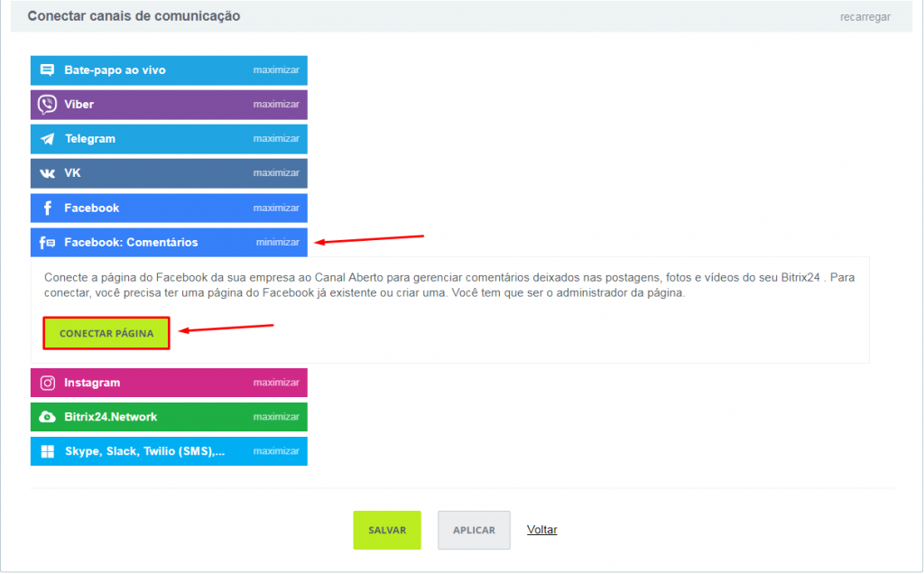Click the recarregar link
The image size is (924, 574).
coord(865,17)
